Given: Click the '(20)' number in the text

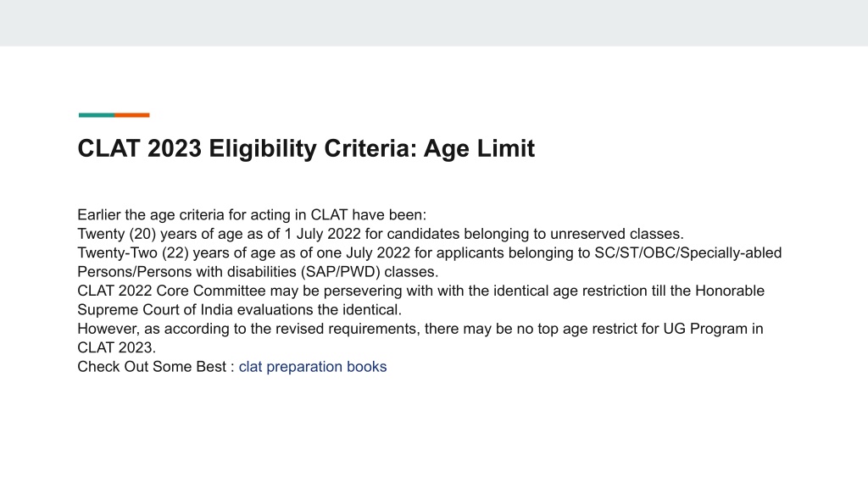Looking at the screenshot, I should point(142,234).
